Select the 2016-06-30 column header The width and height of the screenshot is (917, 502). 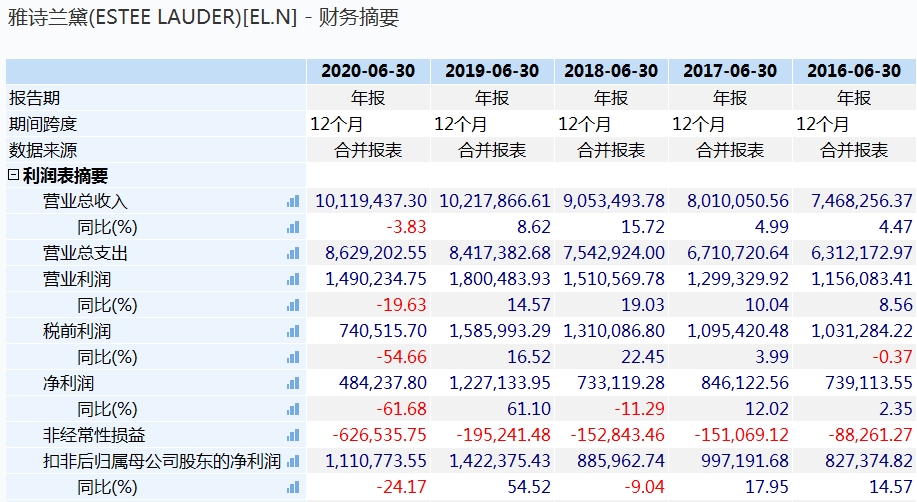854,71
